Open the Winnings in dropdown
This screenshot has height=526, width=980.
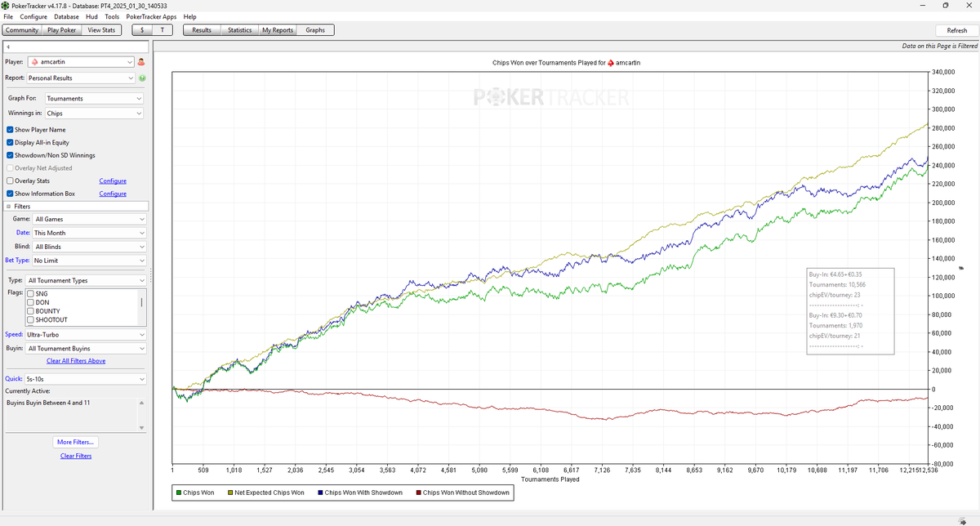point(95,114)
